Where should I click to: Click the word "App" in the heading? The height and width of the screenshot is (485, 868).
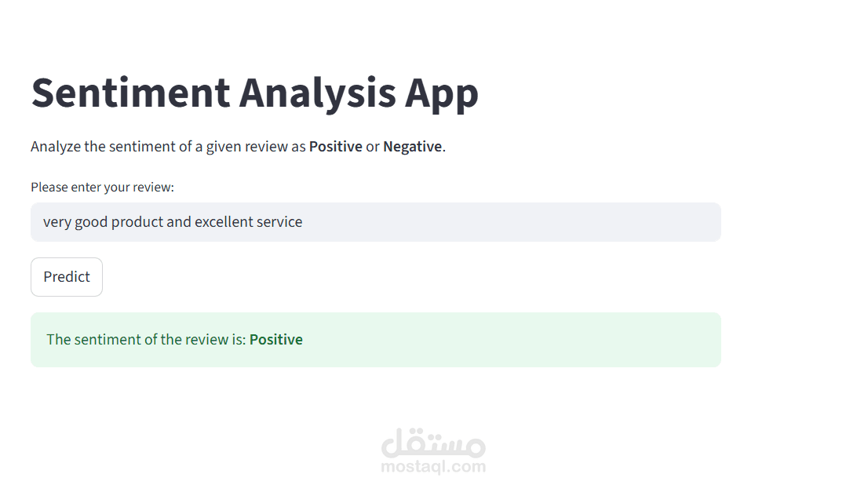pos(441,93)
